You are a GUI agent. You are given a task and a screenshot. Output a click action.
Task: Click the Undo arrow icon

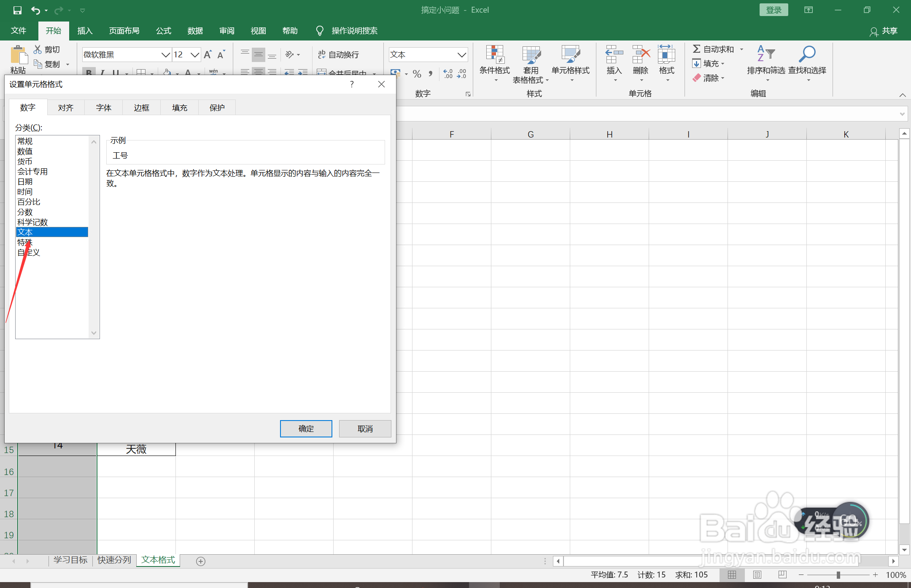[x=36, y=10]
